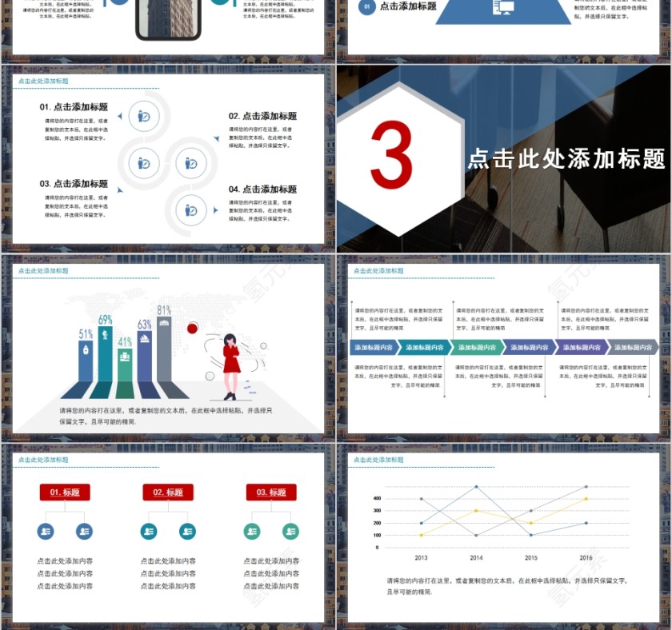Click the dollar icon on the 69% bar

(105, 336)
